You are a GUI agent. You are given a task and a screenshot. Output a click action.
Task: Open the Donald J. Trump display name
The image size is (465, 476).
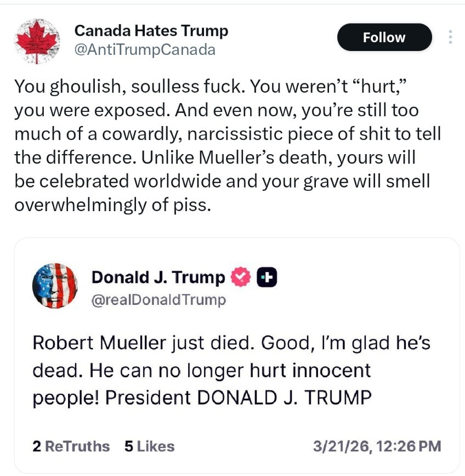(158, 278)
